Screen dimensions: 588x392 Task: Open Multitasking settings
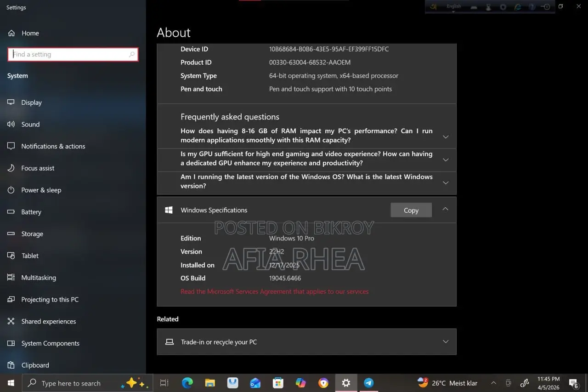(39, 278)
